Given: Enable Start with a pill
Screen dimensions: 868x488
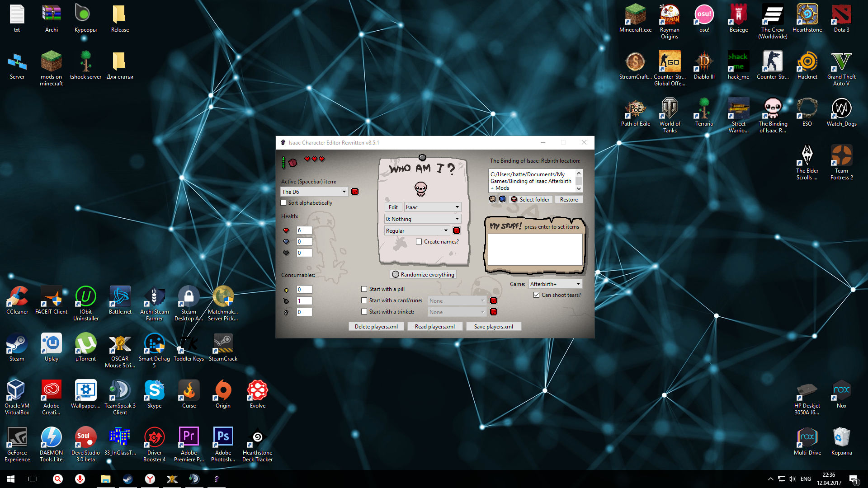Looking at the screenshot, I should (x=364, y=289).
